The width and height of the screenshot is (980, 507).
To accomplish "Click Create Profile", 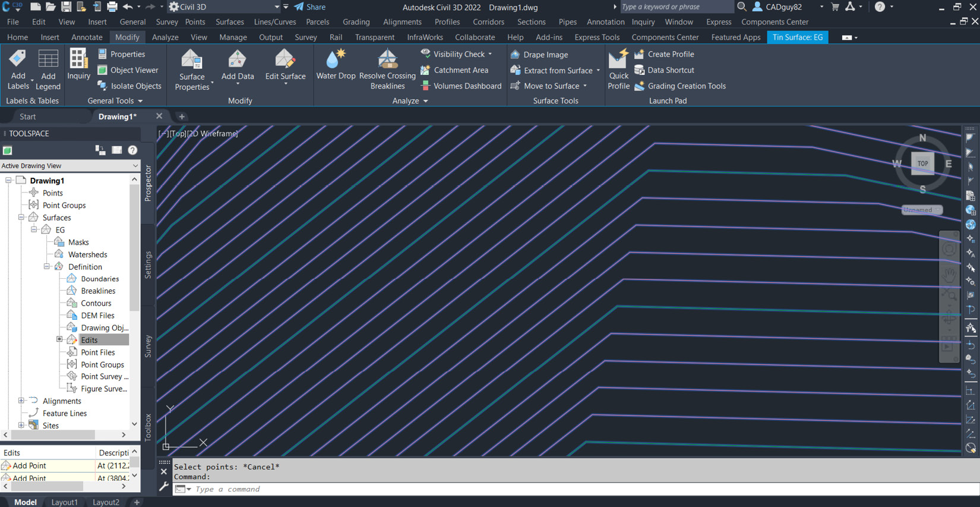I will [x=664, y=54].
